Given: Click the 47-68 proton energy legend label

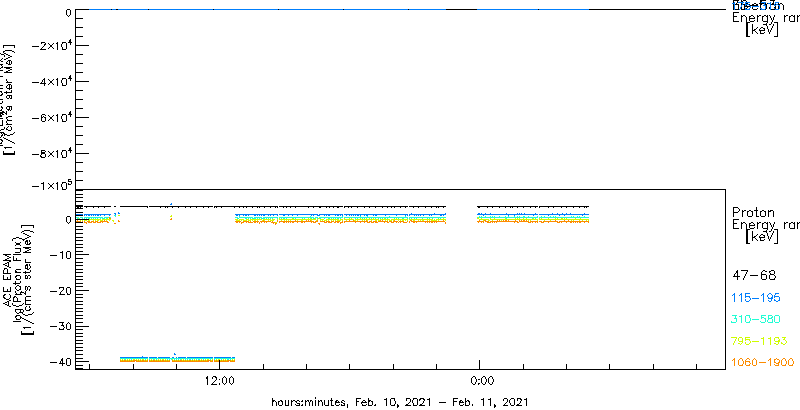Looking at the screenshot, I should point(754,276).
